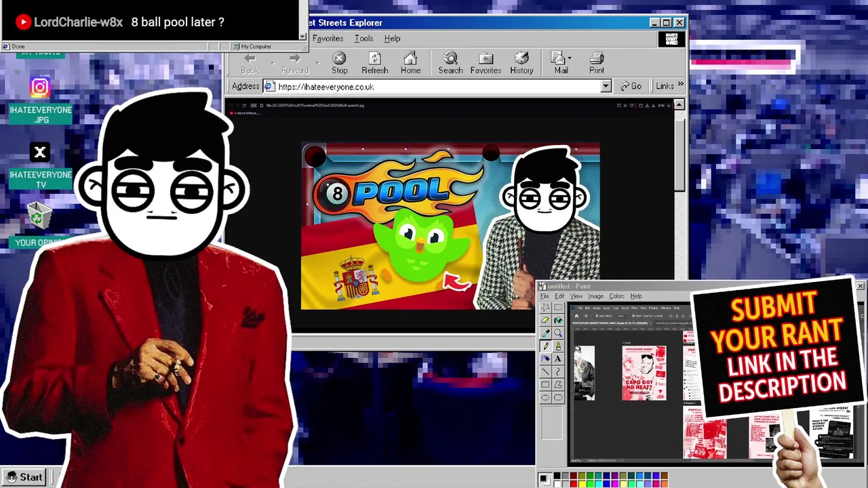
Task: Click the Explorer page scrollbar up arrow
Action: click(x=679, y=105)
